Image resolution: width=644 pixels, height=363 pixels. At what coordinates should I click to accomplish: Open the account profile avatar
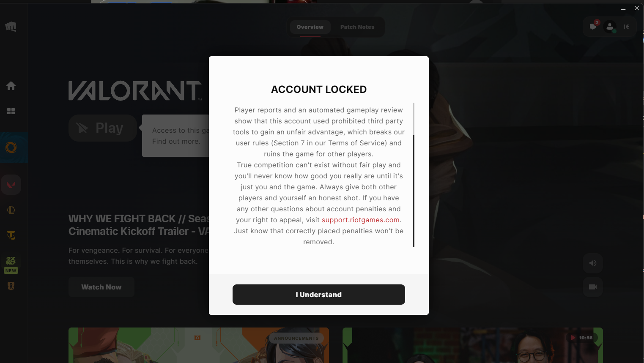(x=610, y=27)
